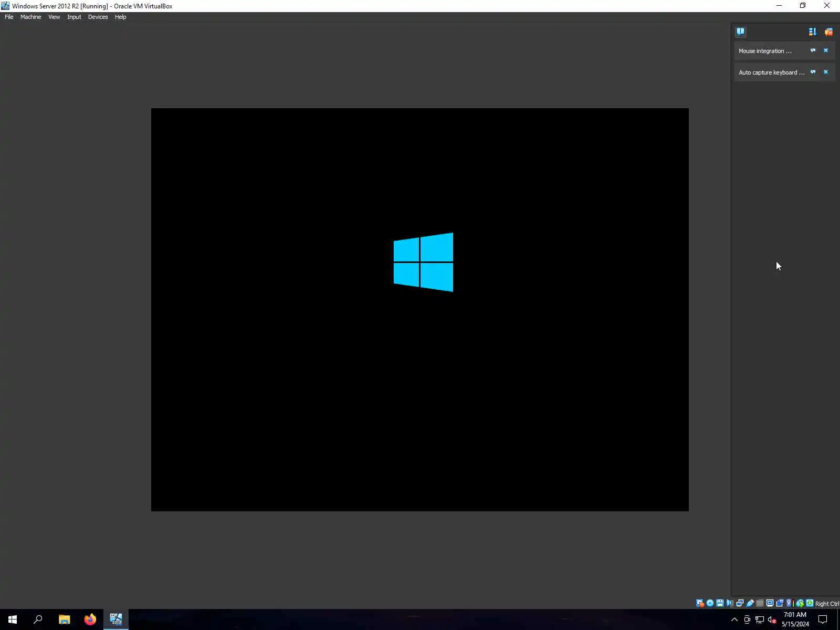840x630 pixels.
Task: Click the USB devices status icon
Action: (750, 603)
